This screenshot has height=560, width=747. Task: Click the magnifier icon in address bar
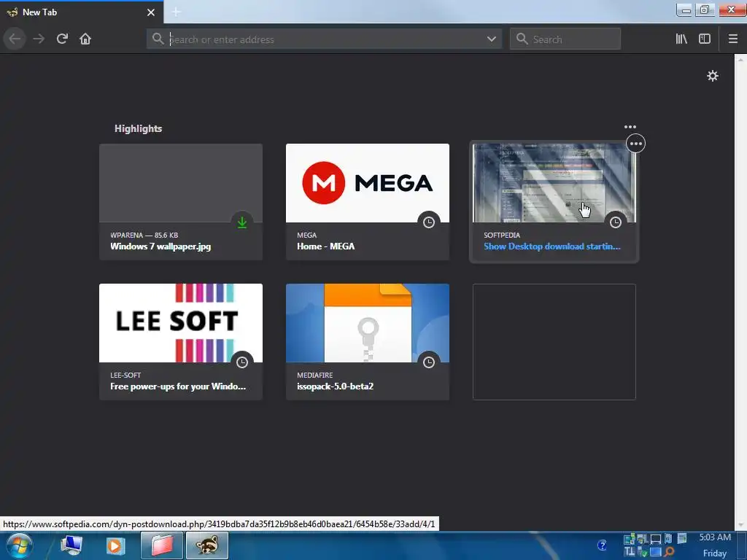(x=158, y=39)
